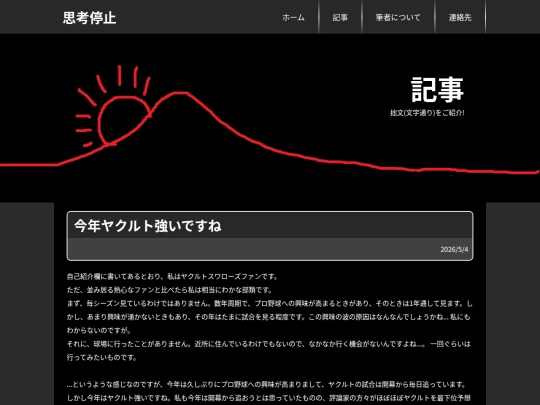Click the subtitle 拙文(文字通り)をご紹介!

pos(427,113)
